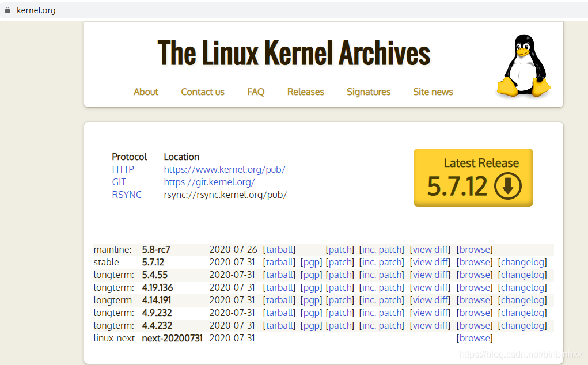
Task: Open pgp signature for longterm 4.9.232
Action: [x=311, y=313]
